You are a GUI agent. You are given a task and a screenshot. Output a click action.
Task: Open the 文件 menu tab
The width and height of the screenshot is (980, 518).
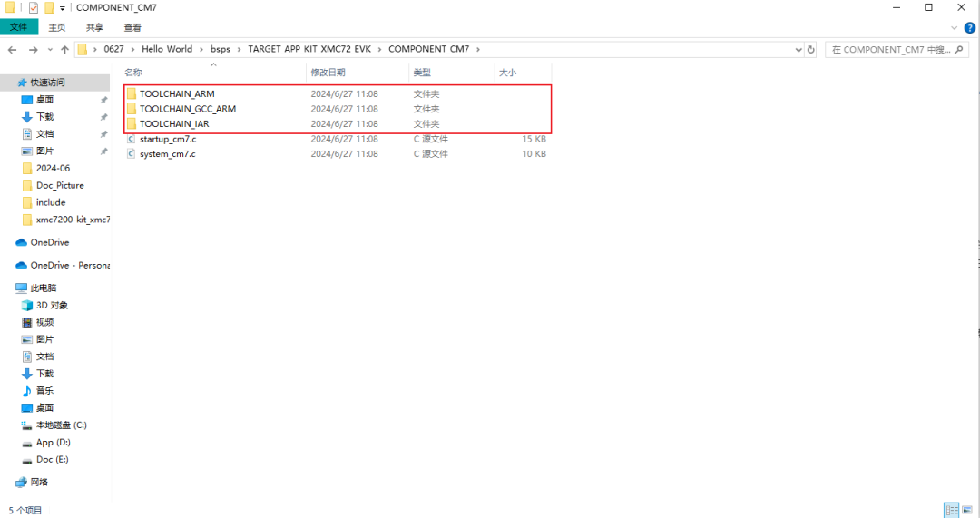click(x=18, y=27)
